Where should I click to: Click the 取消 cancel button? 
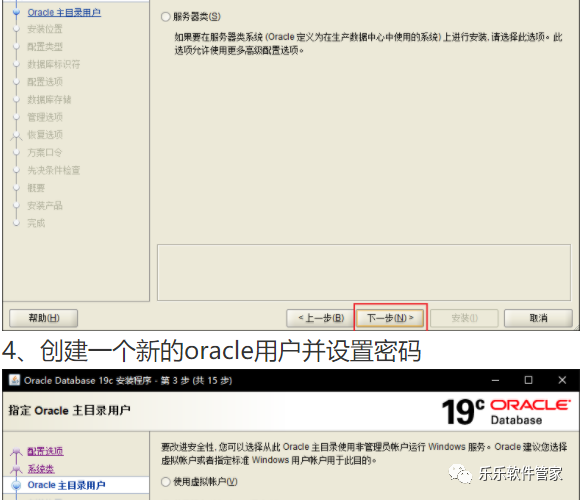(538, 318)
